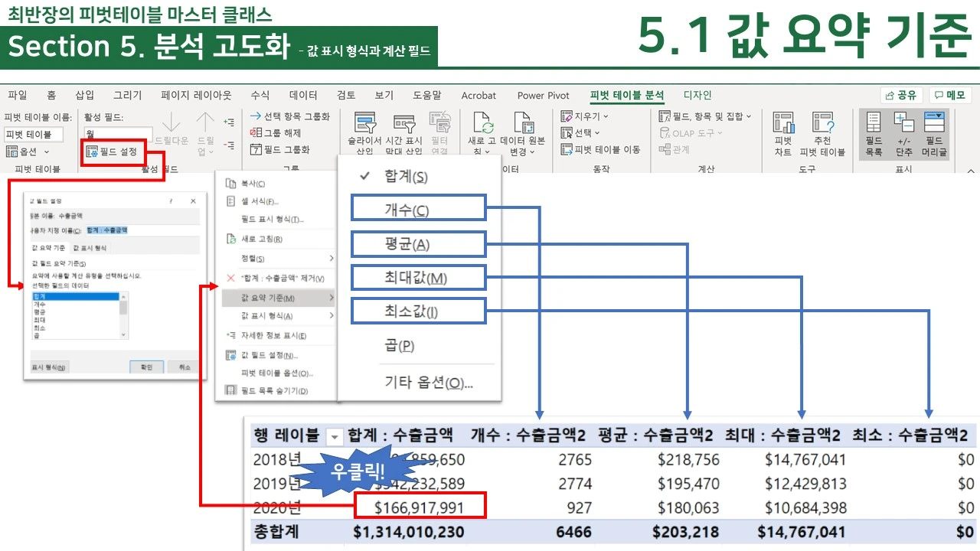Toggle the 필드 목록 pane visibility
980x551 pixels.
[x=875, y=134]
